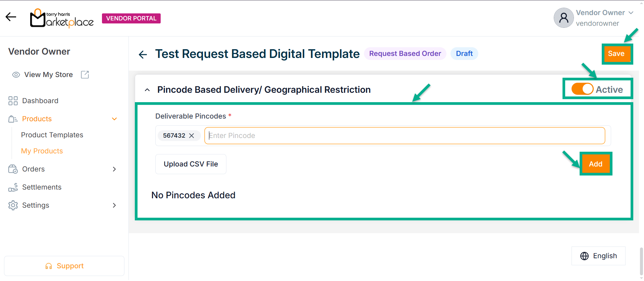Expand the Orders submenu arrow

[x=114, y=169]
